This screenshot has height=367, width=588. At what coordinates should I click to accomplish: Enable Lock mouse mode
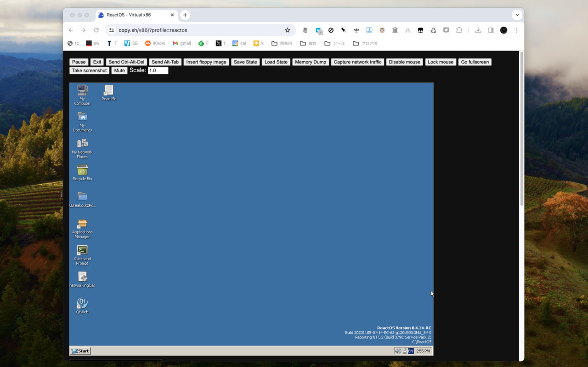click(440, 62)
